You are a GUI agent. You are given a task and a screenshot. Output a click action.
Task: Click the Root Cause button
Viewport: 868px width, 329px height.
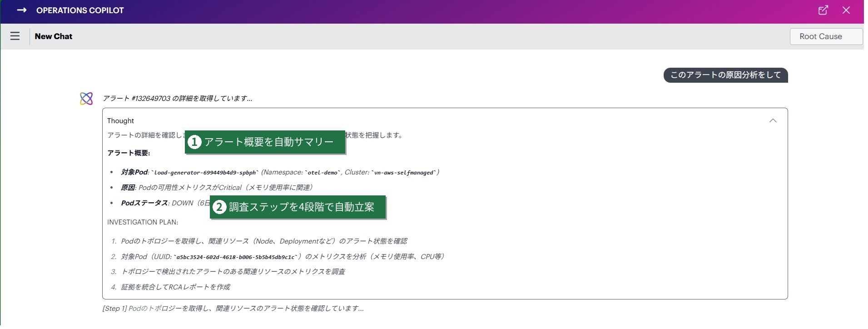tap(826, 36)
